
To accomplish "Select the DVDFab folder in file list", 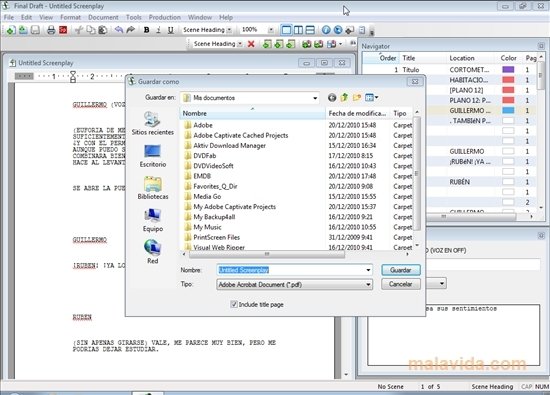I will 205,155.
